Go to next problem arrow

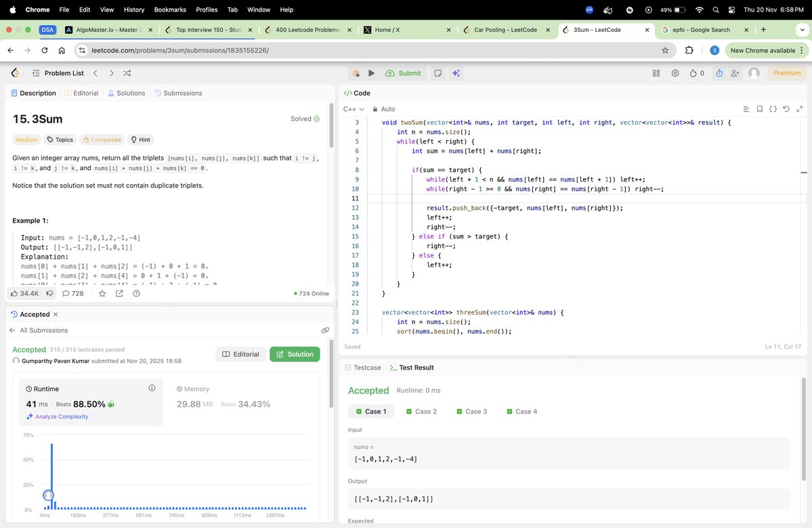tap(111, 73)
